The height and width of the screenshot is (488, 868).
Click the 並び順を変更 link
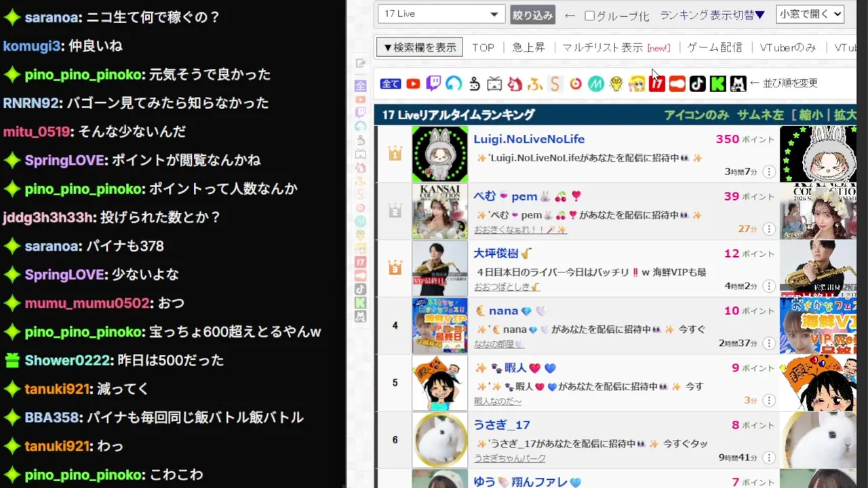pyautogui.click(x=790, y=83)
